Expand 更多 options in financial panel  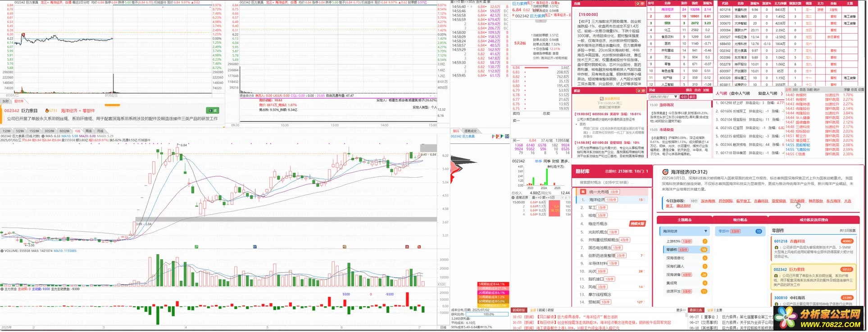[x=565, y=161]
